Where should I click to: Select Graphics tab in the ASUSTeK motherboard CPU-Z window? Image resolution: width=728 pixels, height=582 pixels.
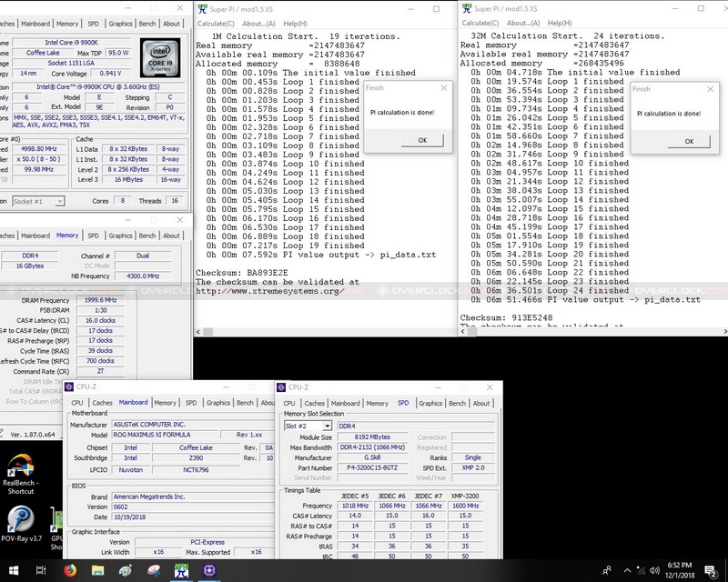[218, 403]
